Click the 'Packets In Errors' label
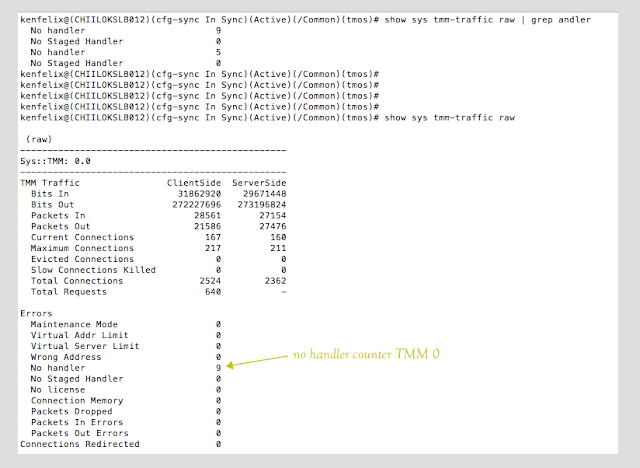Image resolution: width=640 pixels, height=468 pixels. tap(77, 422)
